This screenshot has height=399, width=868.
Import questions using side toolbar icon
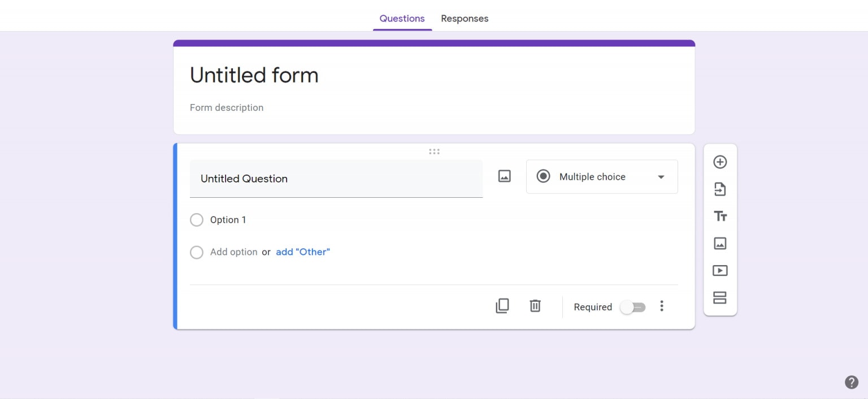(x=720, y=189)
